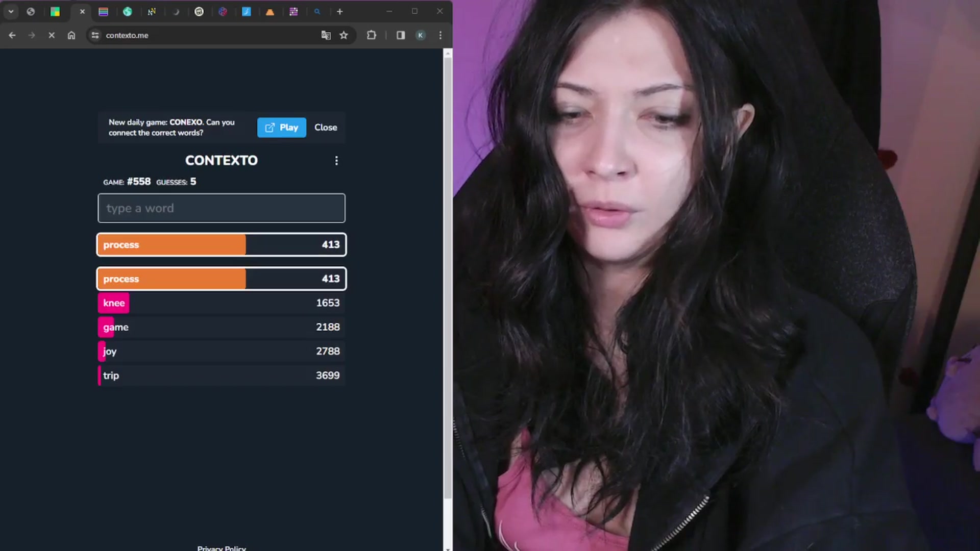Viewport: 980px width, 551px height.
Task: Switch to the purple-red sphere tab
Action: pos(223,11)
